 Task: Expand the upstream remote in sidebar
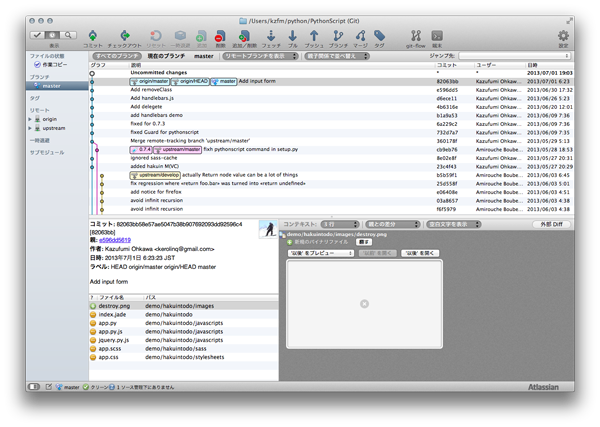point(30,128)
